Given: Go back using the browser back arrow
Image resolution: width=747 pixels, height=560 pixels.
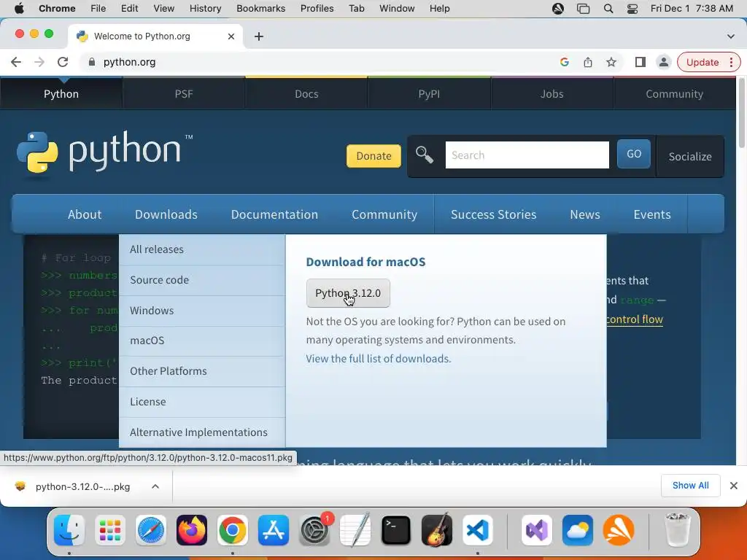Looking at the screenshot, I should tap(16, 62).
